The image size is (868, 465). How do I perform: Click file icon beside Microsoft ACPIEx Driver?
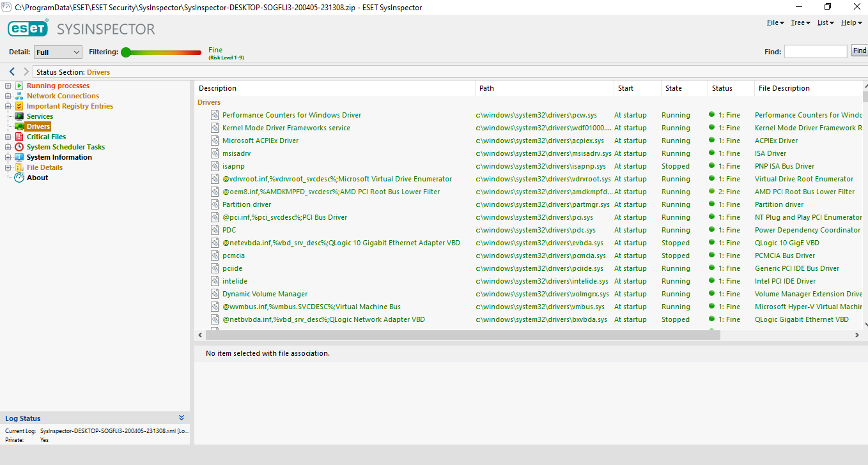point(215,141)
